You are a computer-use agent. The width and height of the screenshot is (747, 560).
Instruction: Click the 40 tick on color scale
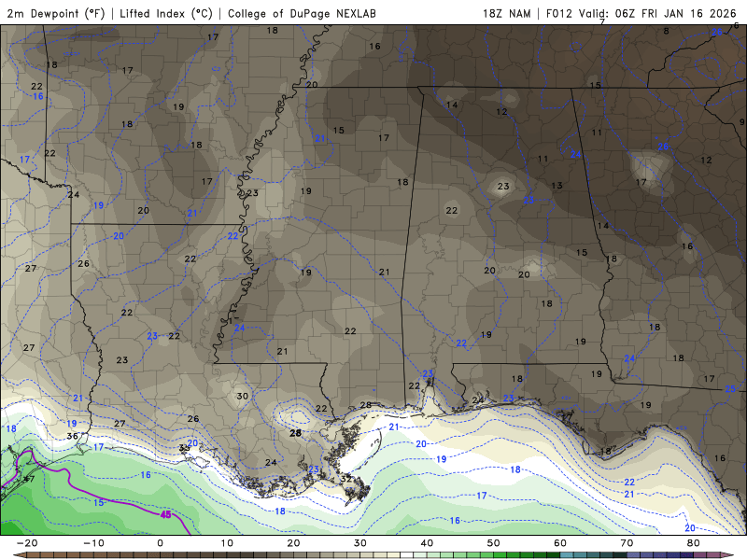click(x=427, y=543)
